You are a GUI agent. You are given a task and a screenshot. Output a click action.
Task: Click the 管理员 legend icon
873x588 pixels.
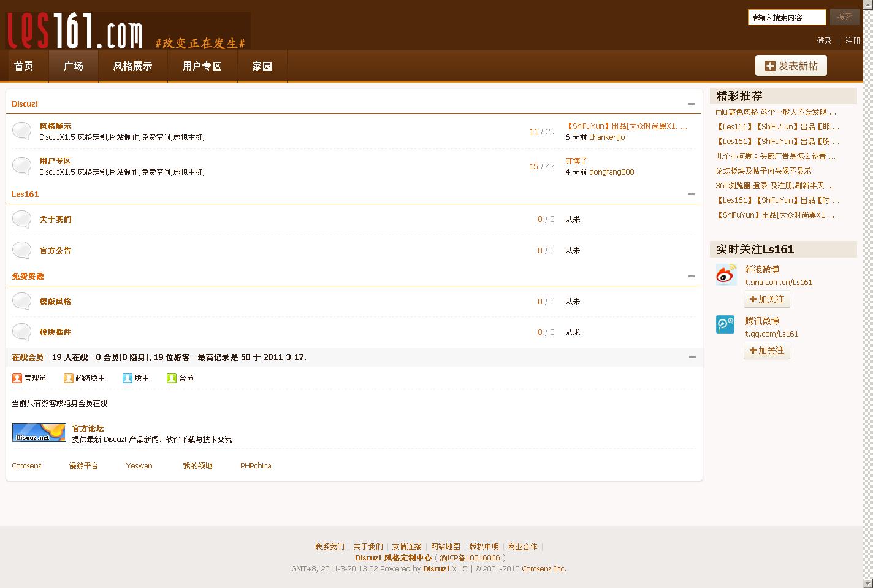pos(17,378)
